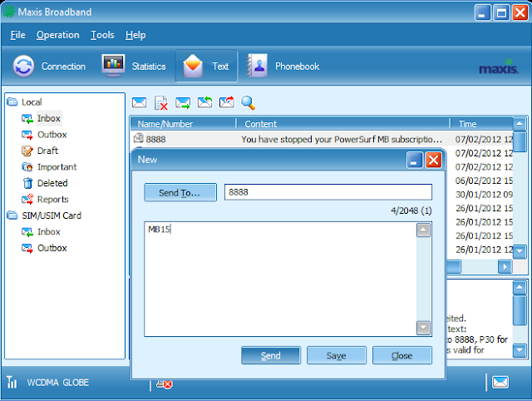Click message list scroll up arrow
The height and width of the screenshot is (401, 532).
[x=520, y=124]
